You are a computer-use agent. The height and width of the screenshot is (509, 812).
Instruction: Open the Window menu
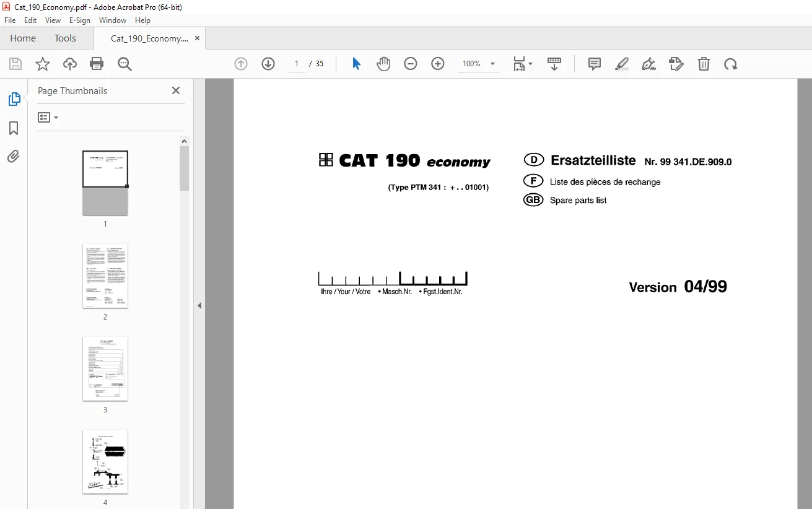[113, 20]
